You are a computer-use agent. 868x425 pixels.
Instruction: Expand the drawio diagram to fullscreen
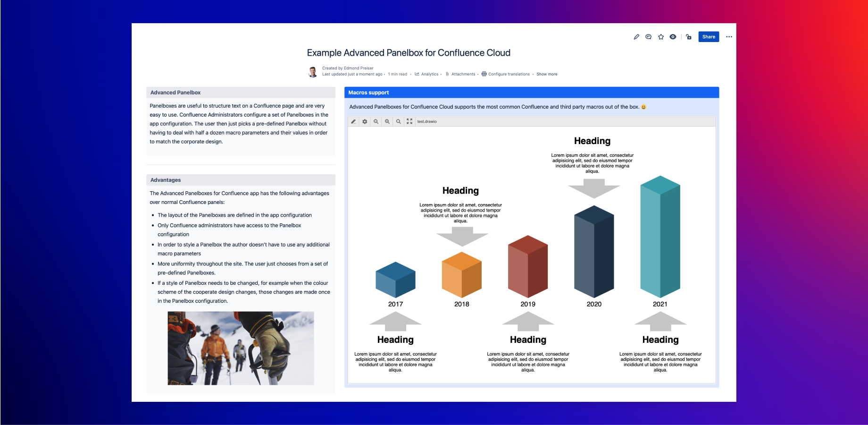click(409, 121)
